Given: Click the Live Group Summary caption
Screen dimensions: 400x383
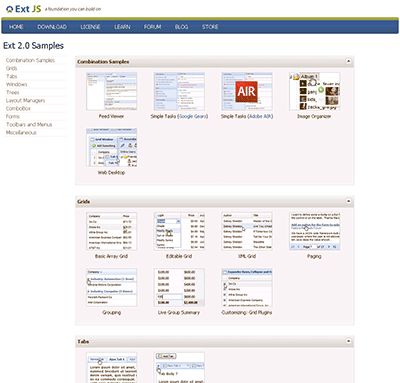Looking at the screenshot, I should [x=179, y=313].
